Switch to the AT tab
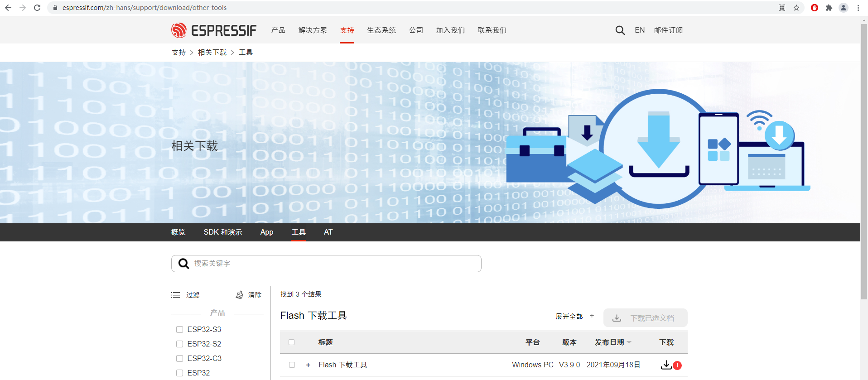868x380 pixels. click(328, 232)
